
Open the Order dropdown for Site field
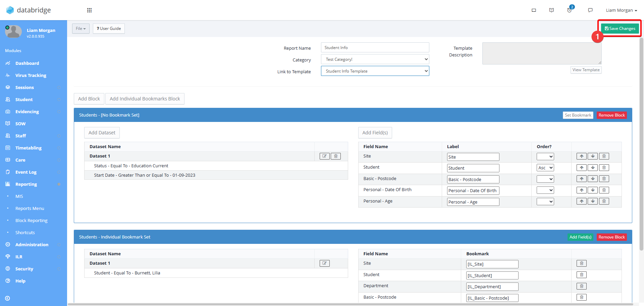545,157
